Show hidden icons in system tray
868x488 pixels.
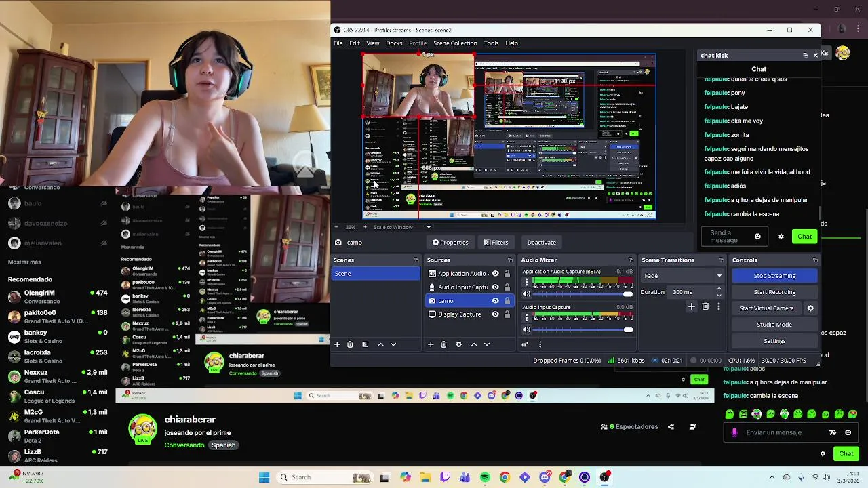click(772, 478)
